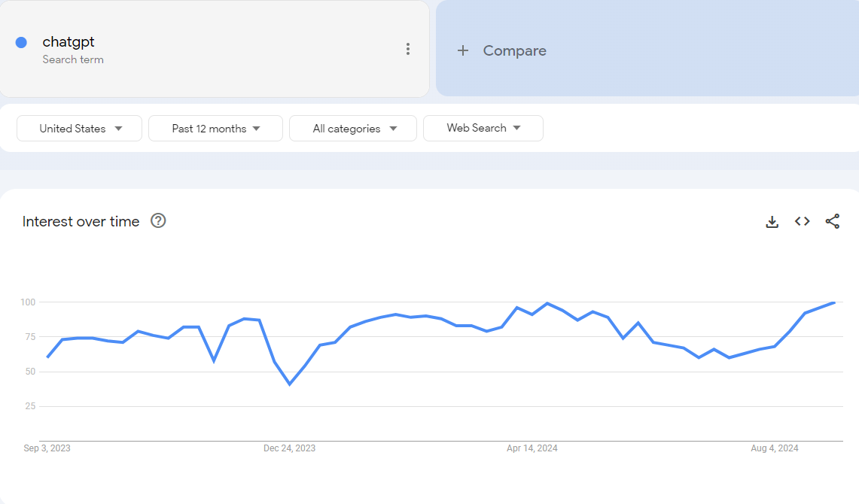Open the All categories dropdown
Image resolution: width=859 pixels, height=504 pixels.
point(353,129)
